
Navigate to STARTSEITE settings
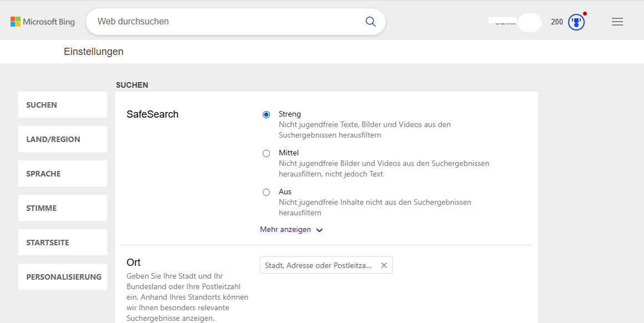pos(63,243)
